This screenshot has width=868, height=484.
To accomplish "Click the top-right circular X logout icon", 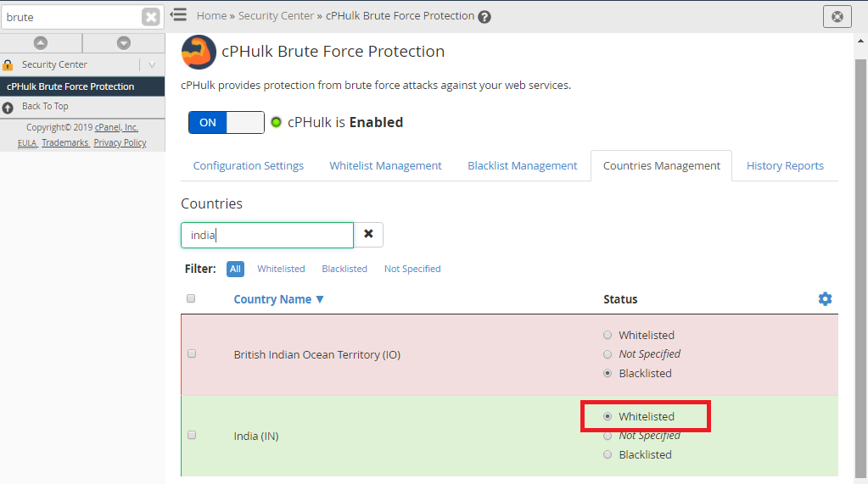I will (x=837, y=17).
